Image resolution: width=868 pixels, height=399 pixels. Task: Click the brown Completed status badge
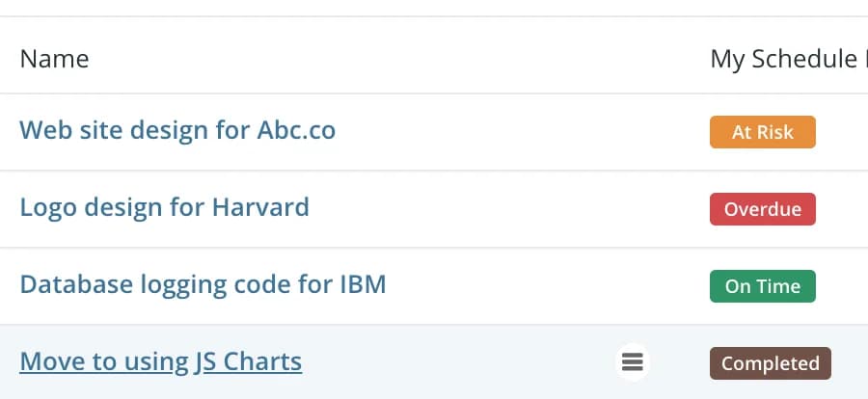tap(770, 363)
